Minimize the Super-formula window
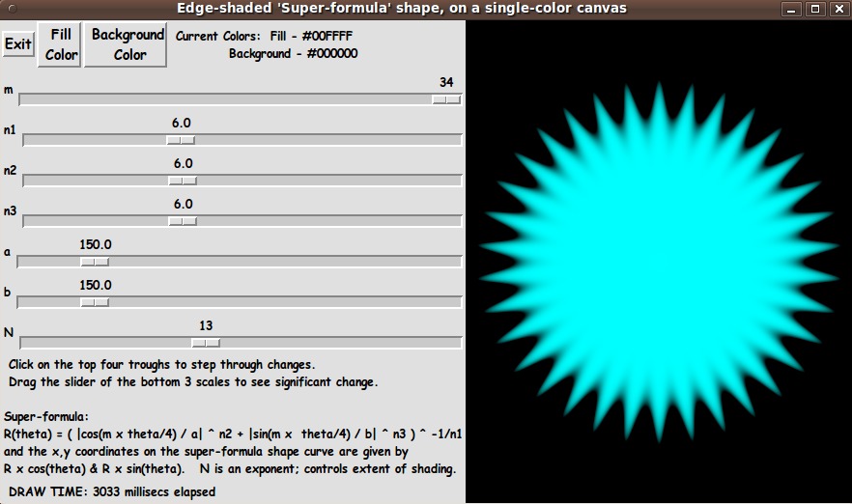 point(792,9)
